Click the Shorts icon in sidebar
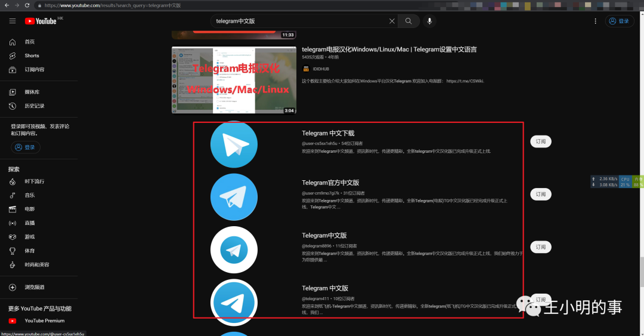 coord(13,56)
